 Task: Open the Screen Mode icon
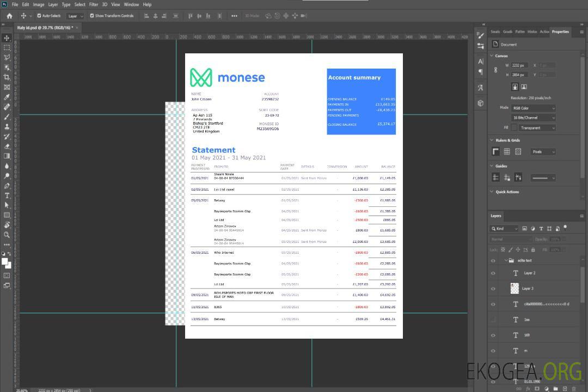[x=7, y=285]
